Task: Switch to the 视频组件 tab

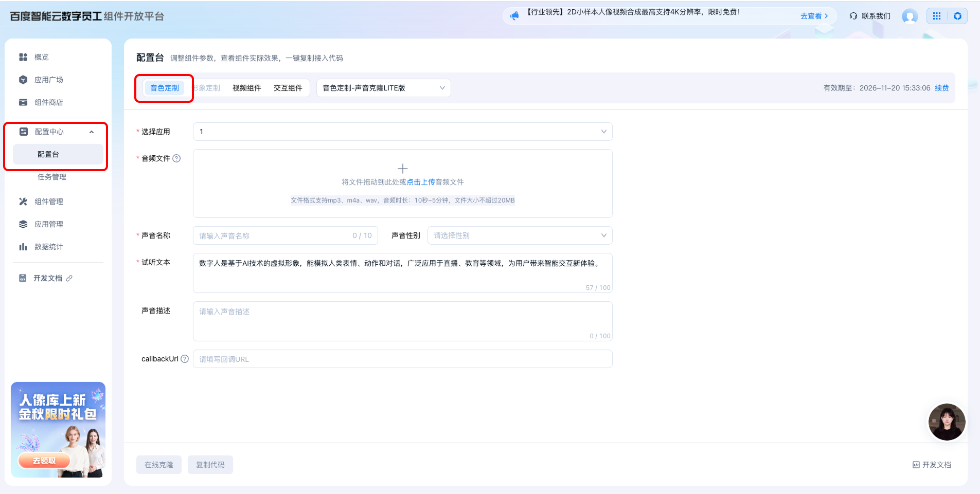Action: coord(247,88)
